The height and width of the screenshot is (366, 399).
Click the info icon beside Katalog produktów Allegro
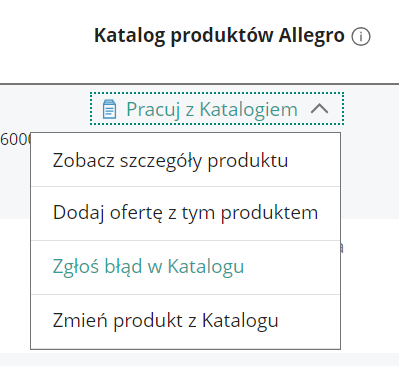point(361,36)
